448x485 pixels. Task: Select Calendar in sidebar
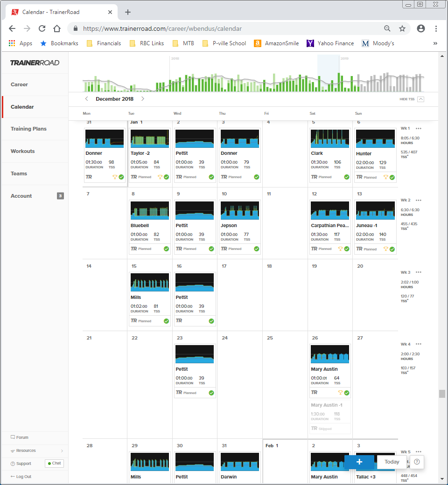pos(22,107)
